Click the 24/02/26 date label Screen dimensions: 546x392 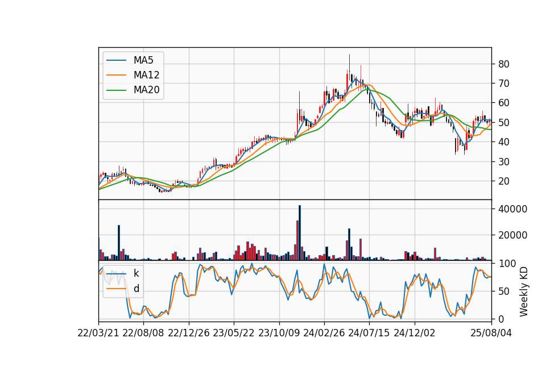coord(324,333)
